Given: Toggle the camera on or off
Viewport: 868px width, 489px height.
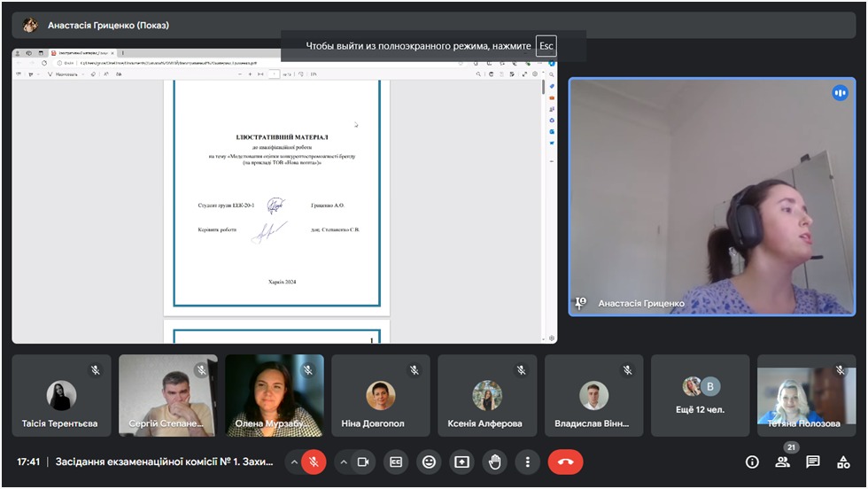Looking at the screenshot, I should pyautogui.click(x=362, y=462).
